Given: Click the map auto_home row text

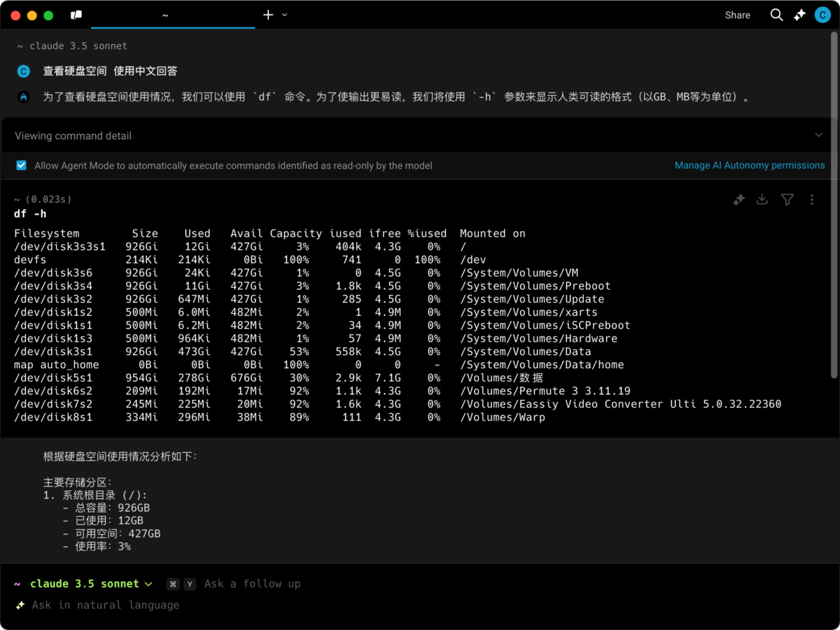Looking at the screenshot, I should tap(57, 365).
